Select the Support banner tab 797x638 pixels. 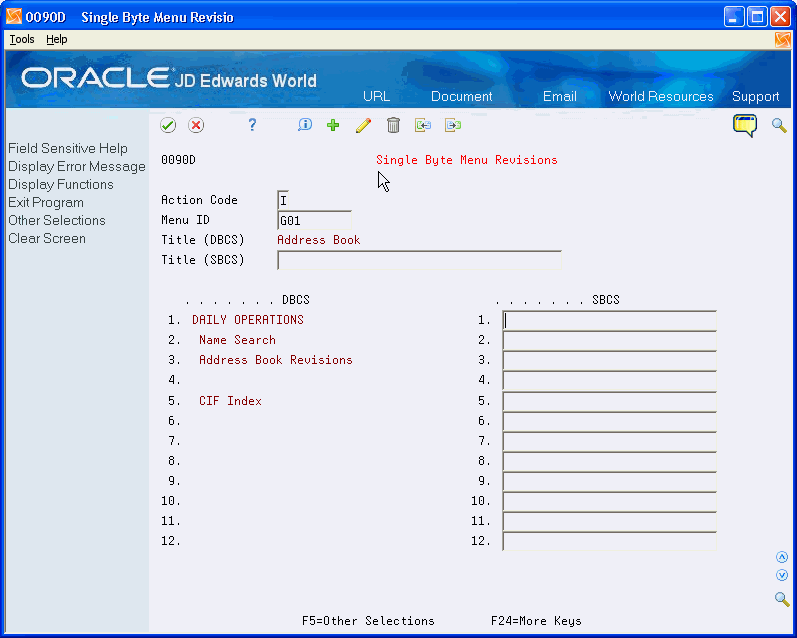755,96
